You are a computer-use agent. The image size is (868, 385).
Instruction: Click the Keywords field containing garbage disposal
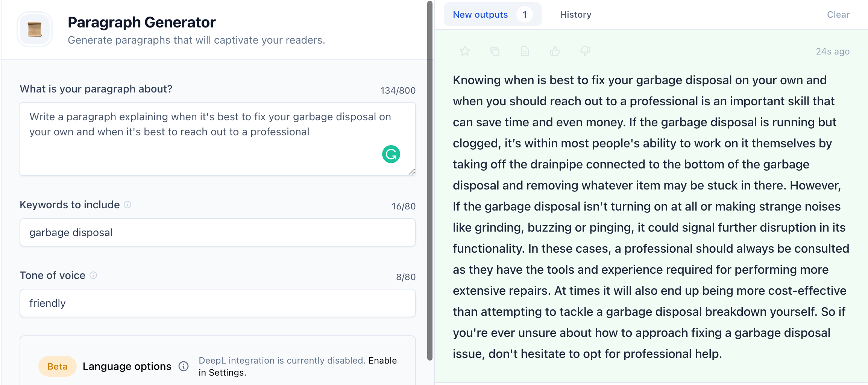coord(218,232)
